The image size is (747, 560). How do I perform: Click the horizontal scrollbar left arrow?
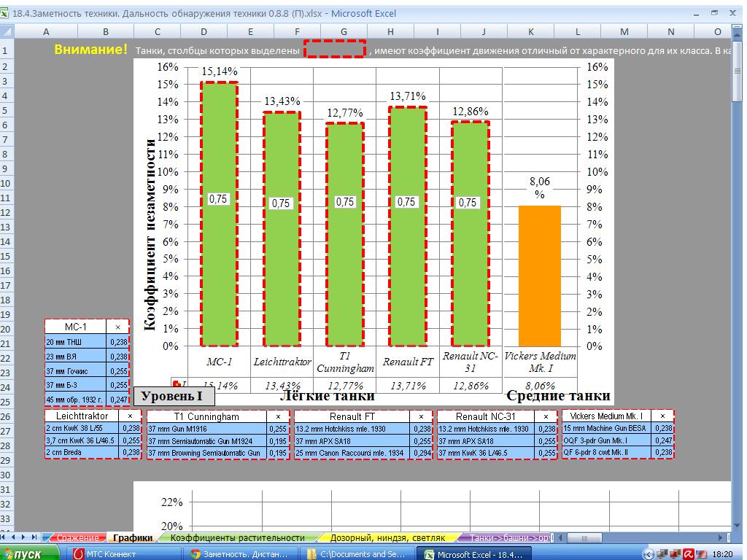tap(561, 537)
